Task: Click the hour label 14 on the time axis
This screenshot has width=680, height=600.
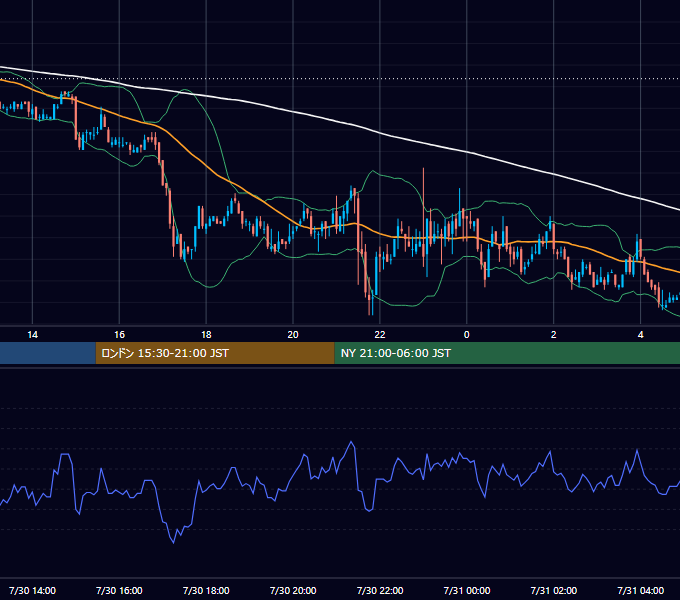Action: [33, 335]
